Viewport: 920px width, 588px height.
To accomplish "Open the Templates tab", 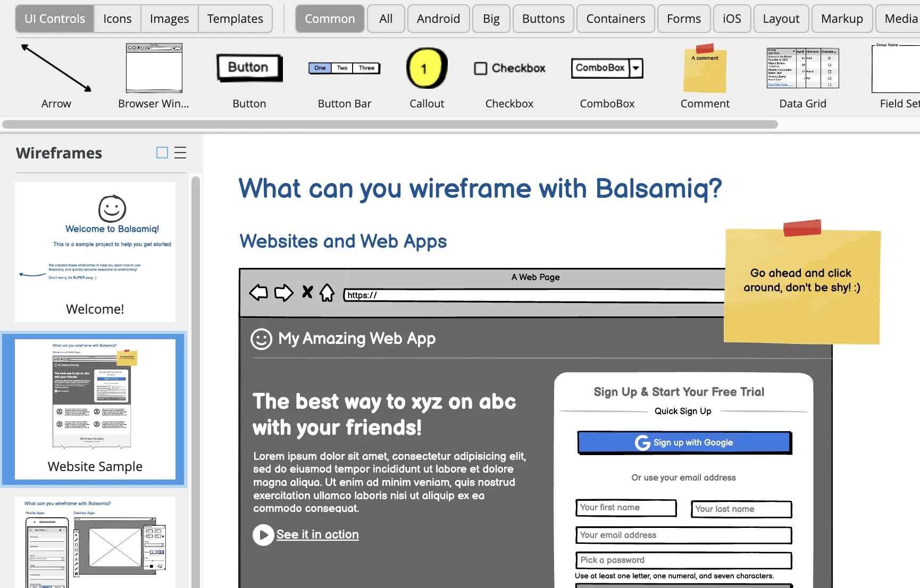I will pyautogui.click(x=235, y=19).
